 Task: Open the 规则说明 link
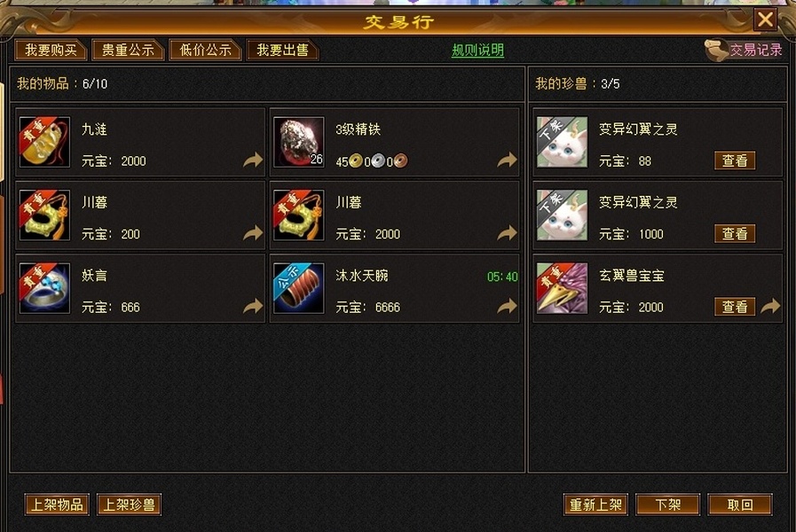[477, 51]
